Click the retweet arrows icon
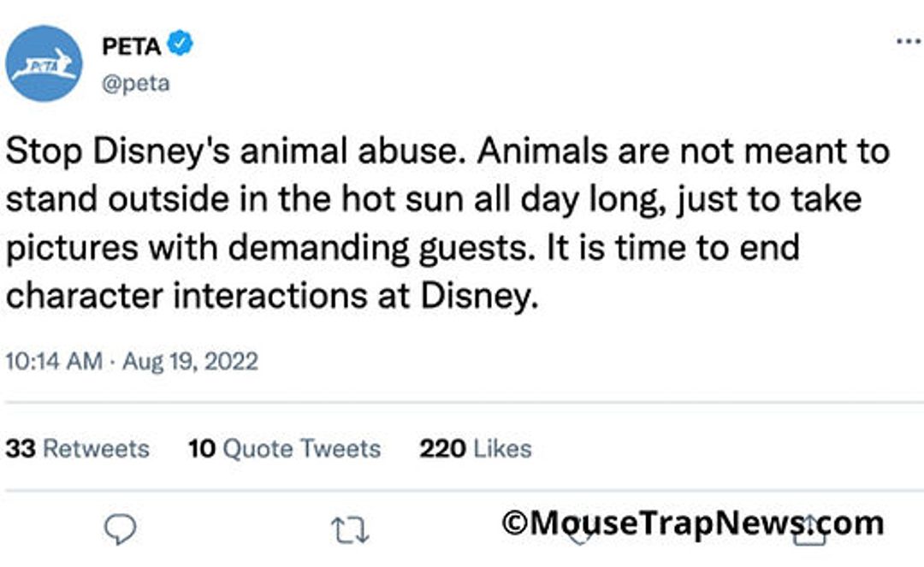Screen dimensions: 924x567 click(349, 531)
